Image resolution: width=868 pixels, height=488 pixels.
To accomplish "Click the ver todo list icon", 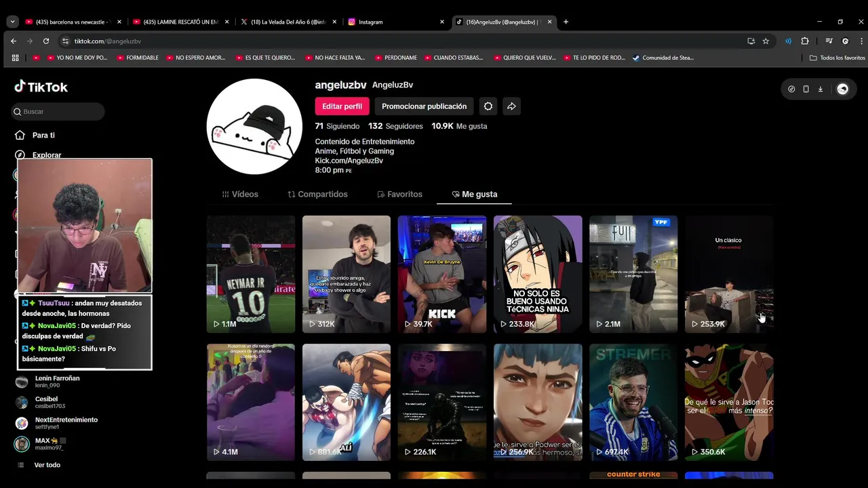I will (20, 465).
